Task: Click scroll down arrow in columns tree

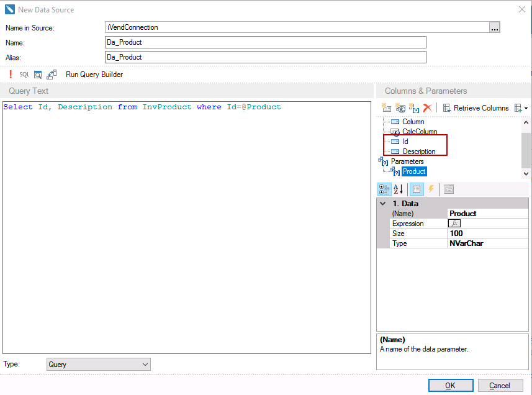Action: tap(526, 173)
